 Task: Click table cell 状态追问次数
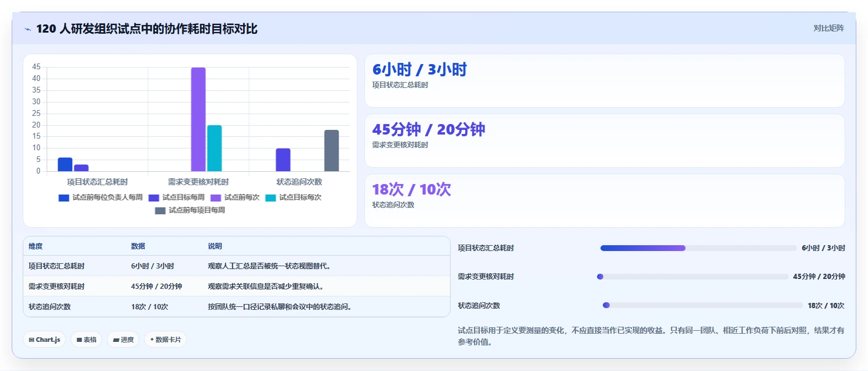pyautogui.click(x=50, y=307)
